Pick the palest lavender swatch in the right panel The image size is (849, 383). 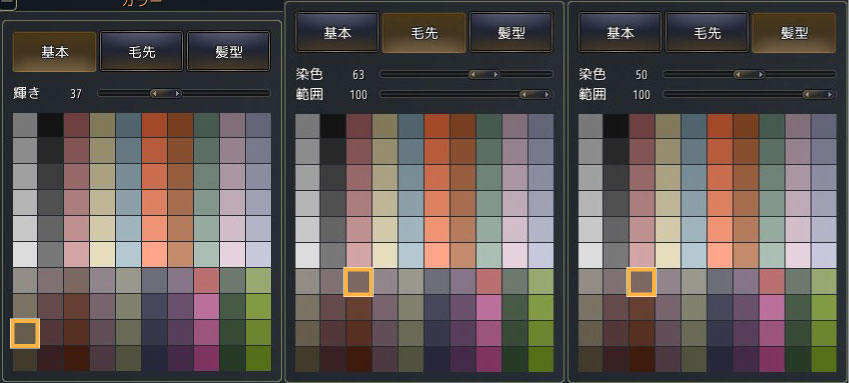[824, 255]
